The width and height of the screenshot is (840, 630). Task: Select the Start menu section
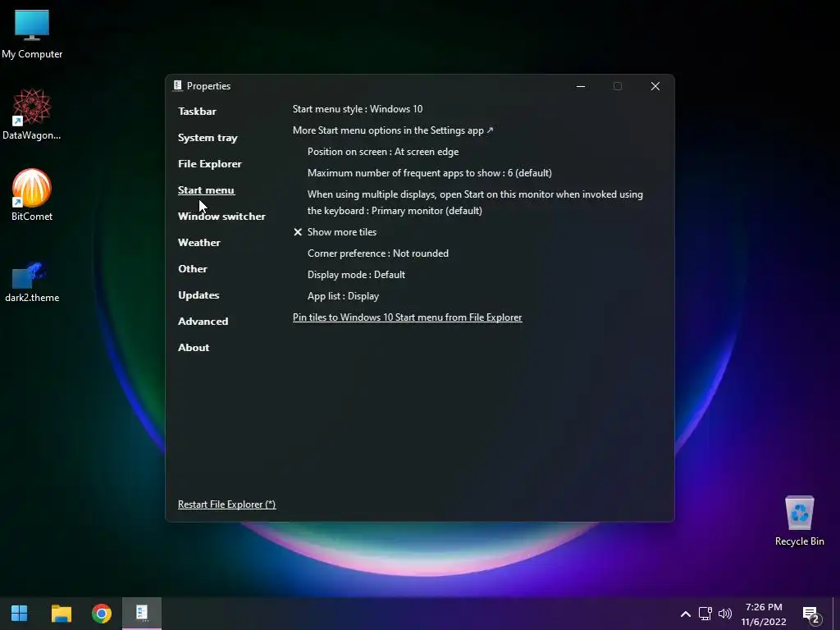click(206, 190)
